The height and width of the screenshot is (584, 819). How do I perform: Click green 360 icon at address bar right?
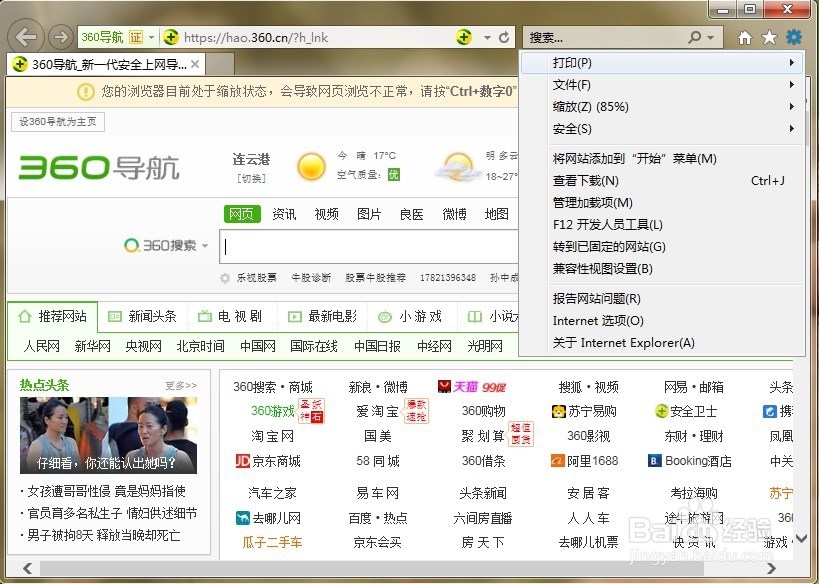pyautogui.click(x=464, y=37)
